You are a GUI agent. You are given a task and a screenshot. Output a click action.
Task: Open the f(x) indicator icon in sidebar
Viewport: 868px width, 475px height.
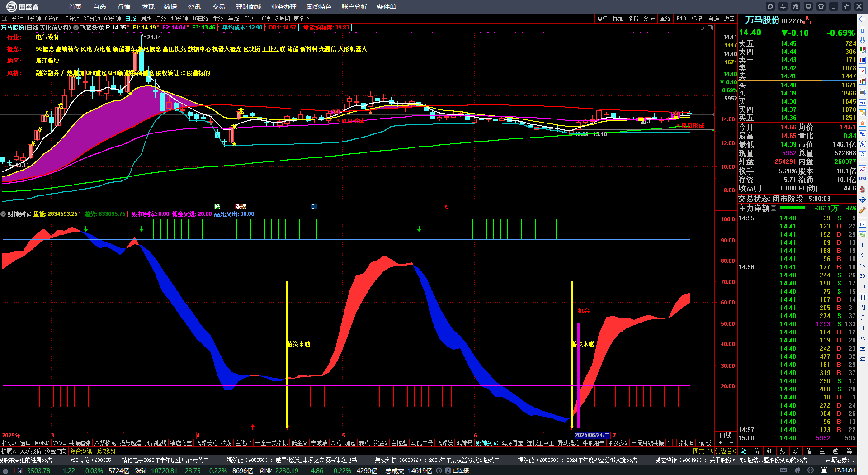[863, 144]
